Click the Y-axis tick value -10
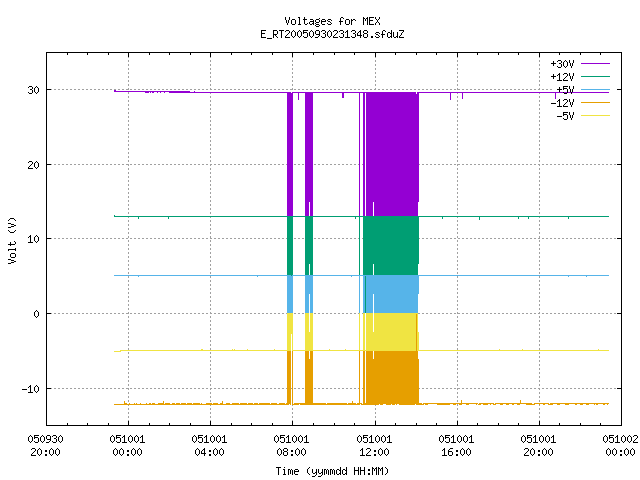The image size is (640, 480). (x=31, y=389)
